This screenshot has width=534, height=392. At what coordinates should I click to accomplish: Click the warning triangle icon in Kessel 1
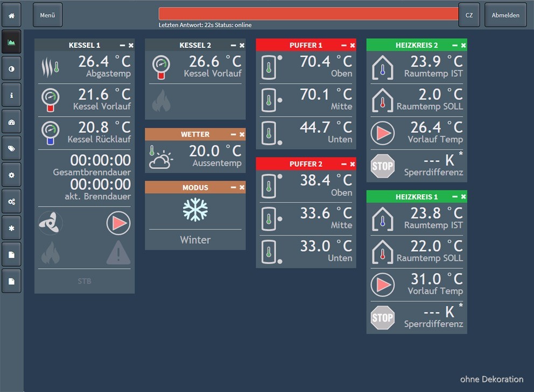118,253
